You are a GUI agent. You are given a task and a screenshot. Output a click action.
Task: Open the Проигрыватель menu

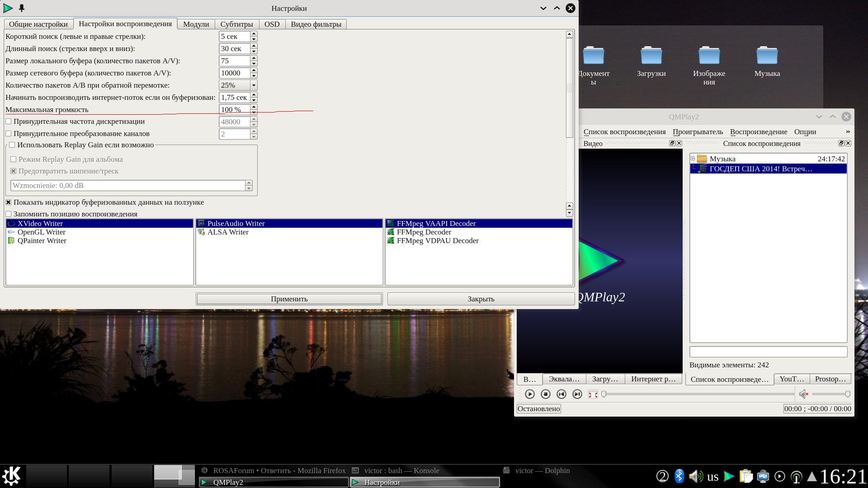click(698, 132)
